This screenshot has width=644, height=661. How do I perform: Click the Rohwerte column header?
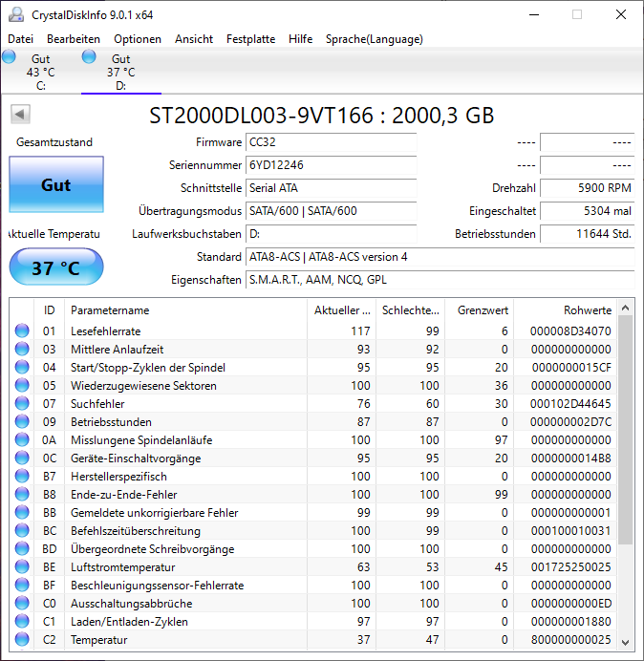point(565,310)
